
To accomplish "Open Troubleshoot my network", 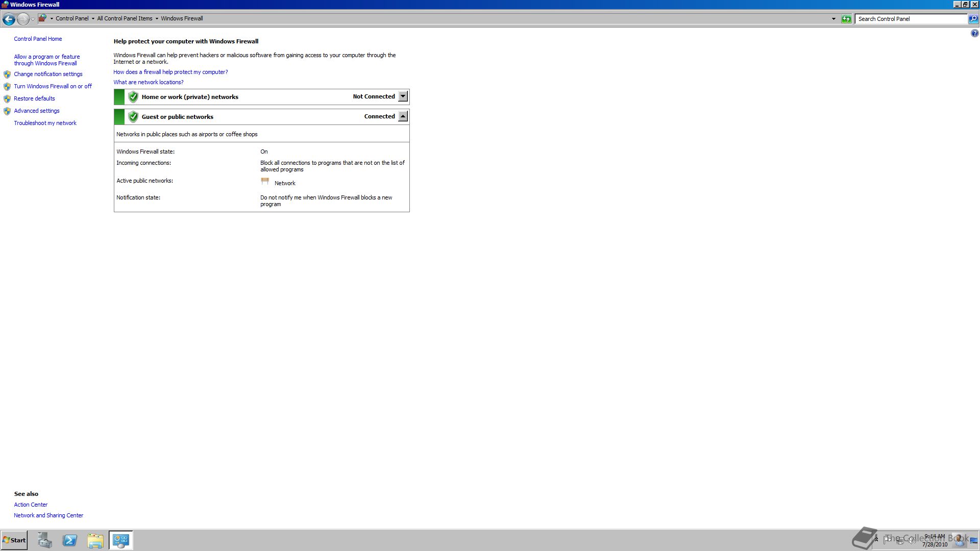I will pyautogui.click(x=45, y=123).
